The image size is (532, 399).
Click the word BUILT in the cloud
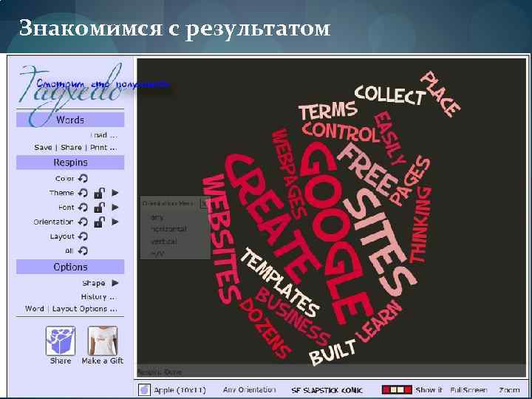point(332,352)
